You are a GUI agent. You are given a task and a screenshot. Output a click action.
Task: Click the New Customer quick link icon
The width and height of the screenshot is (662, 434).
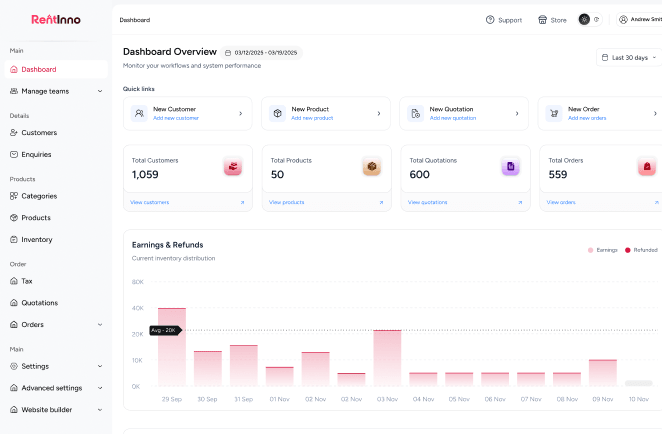139,114
